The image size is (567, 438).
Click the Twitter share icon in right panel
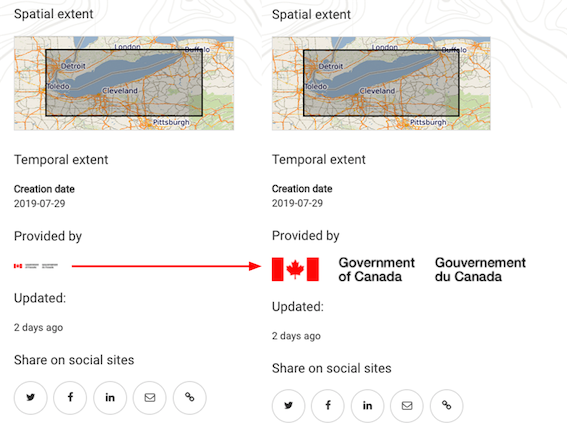click(x=289, y=406)
